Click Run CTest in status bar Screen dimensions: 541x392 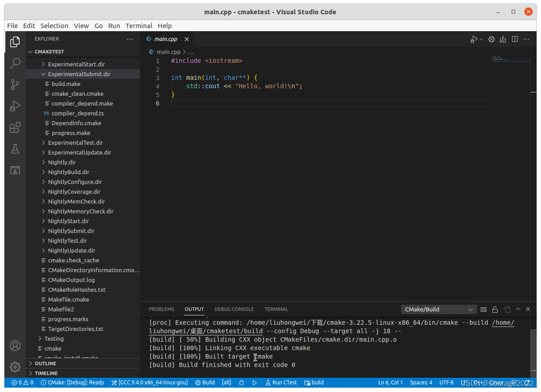point(281,383)
